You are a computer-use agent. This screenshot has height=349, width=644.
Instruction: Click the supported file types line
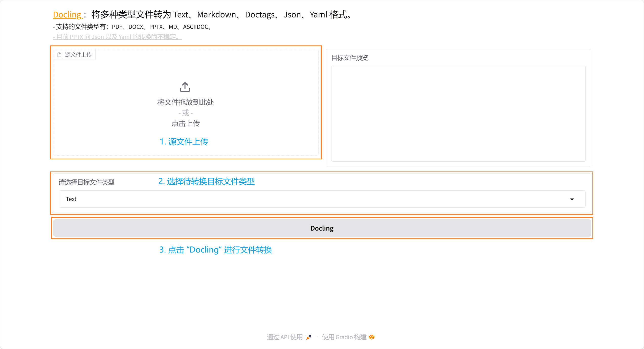(x=133, y=27)
